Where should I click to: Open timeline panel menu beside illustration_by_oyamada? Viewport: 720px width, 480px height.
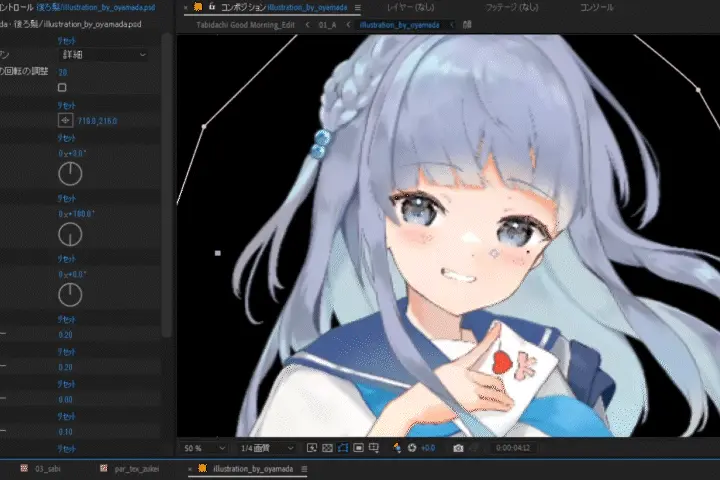(304, 469)
